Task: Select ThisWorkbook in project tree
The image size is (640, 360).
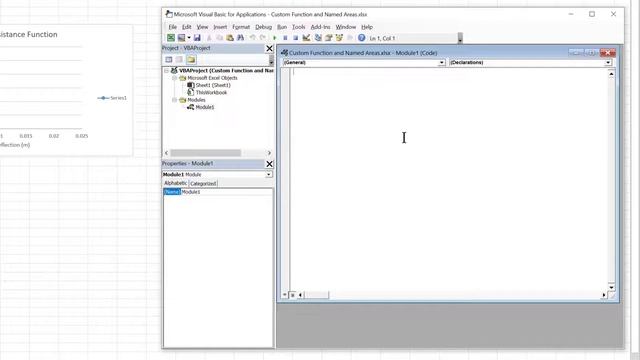Action: pos(211,93)
